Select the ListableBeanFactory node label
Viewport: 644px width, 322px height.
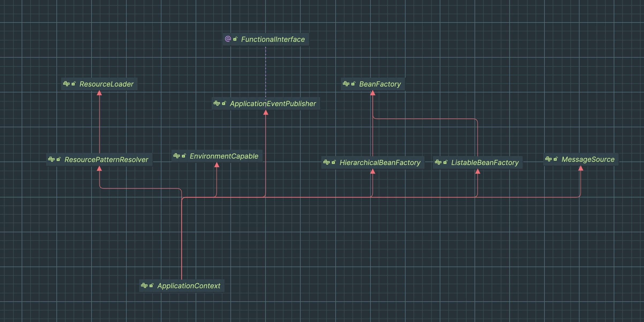485,163
